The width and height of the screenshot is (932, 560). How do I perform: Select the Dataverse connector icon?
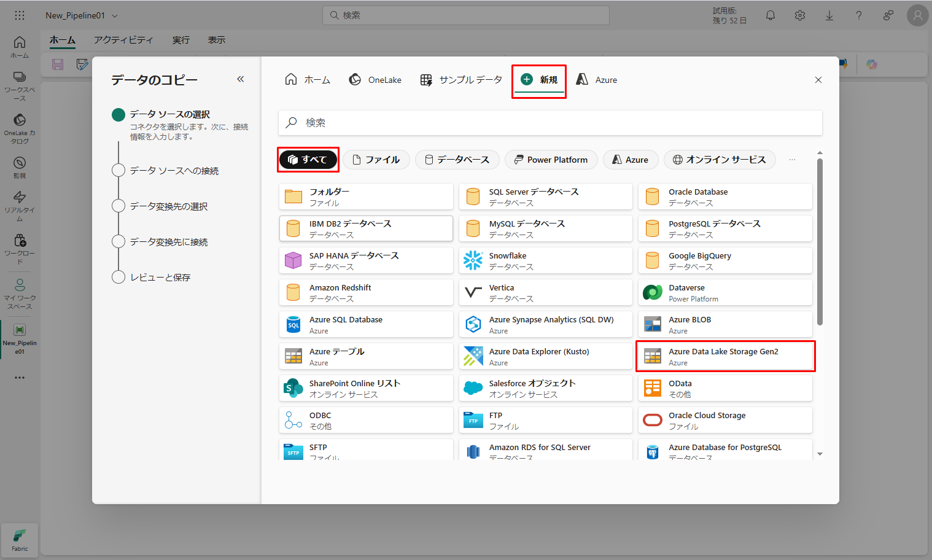[x=652, y=292]
